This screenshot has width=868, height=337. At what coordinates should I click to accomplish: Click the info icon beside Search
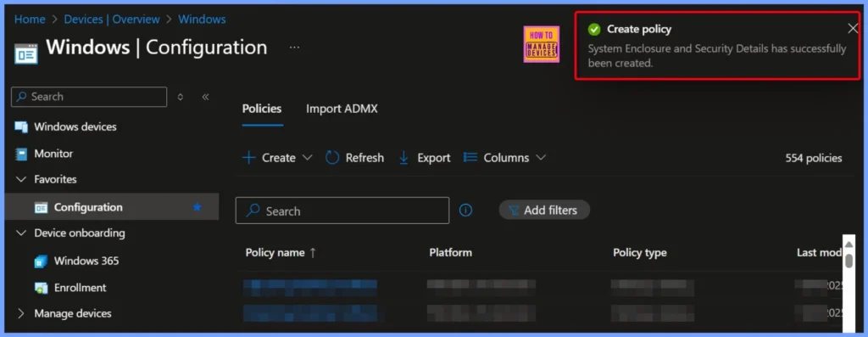click(466, 211)
